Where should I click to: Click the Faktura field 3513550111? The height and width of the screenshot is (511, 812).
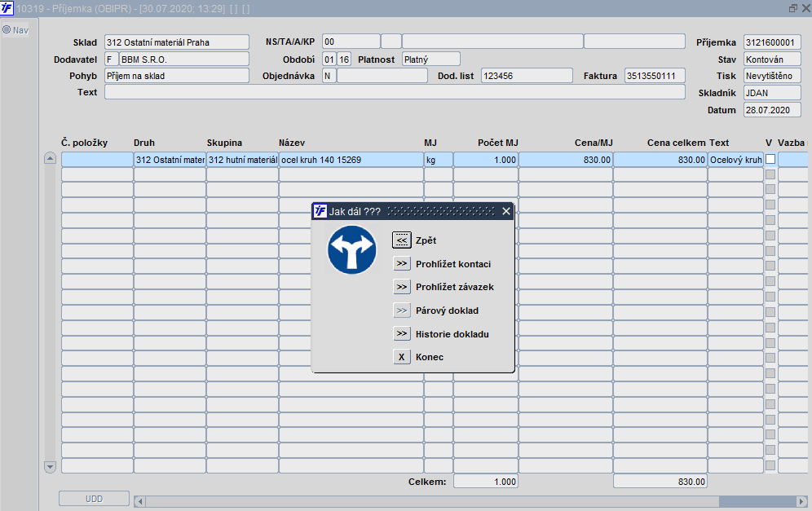pyautogui.click(x=655, y=76)
